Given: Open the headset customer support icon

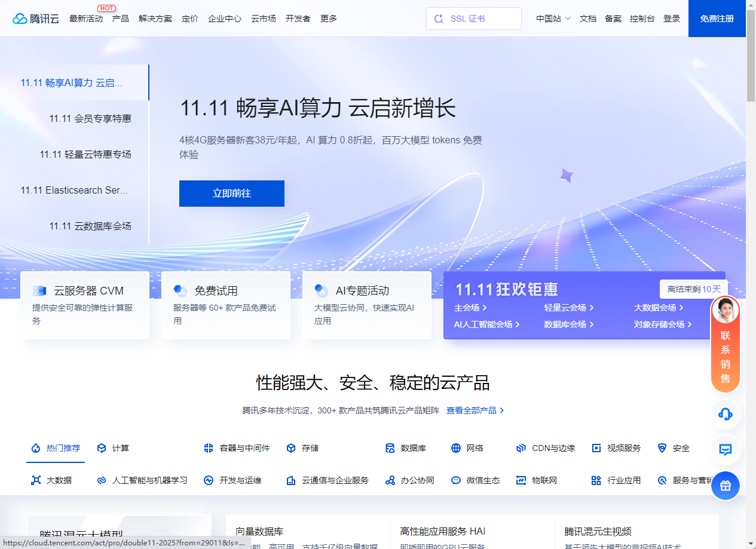Looking at the screenshot, I should click(x=725, y=414).
